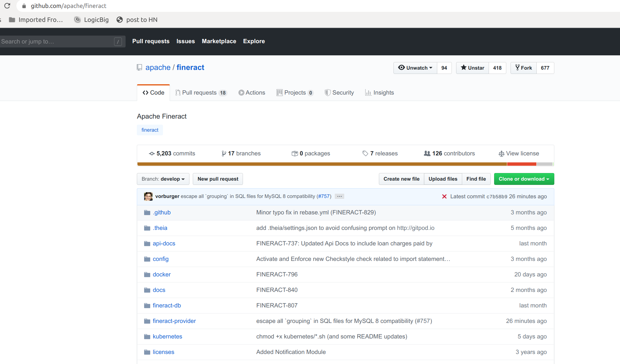This screenshot has width=620, height=364.
Task: Open the Unwatch notifications dropdown
Action: (415, 68)
